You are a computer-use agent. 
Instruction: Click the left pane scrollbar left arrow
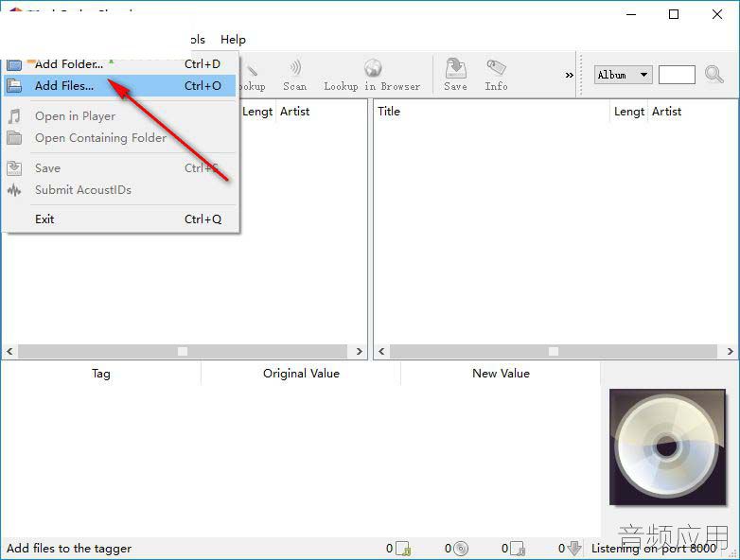(9, 352)
